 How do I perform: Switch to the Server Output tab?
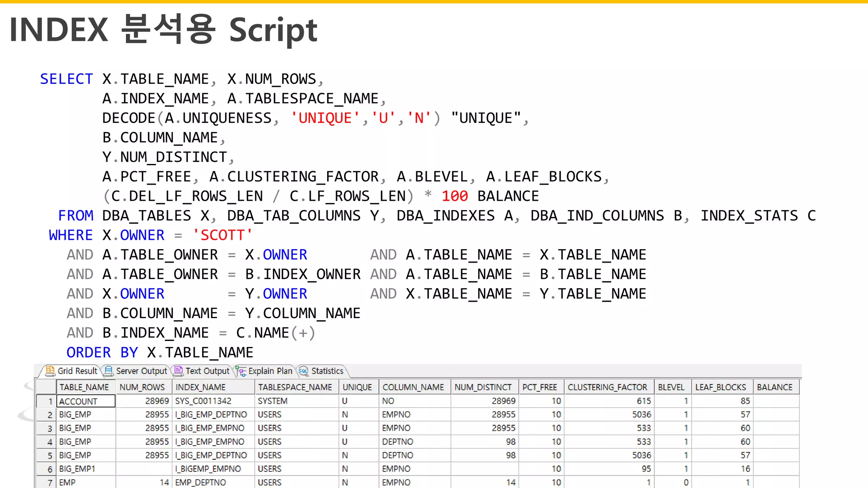(x=136, y=371)
